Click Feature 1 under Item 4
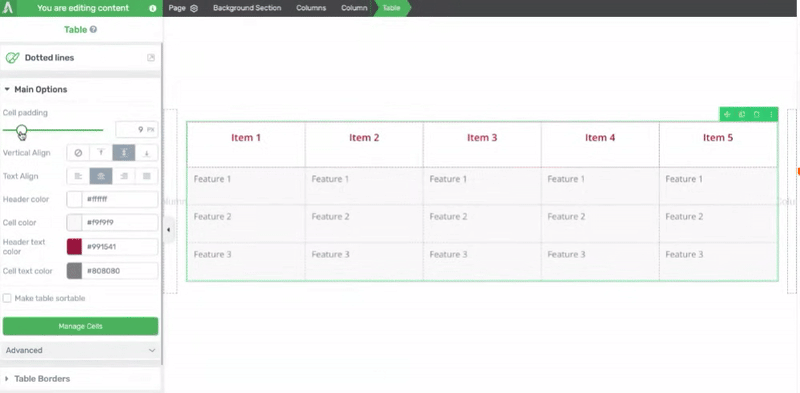Screen dimensions: 800x393 coord(566,179)
